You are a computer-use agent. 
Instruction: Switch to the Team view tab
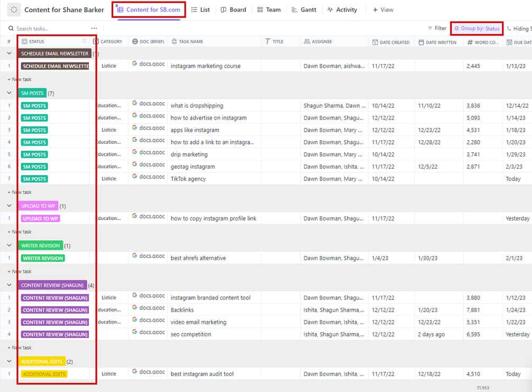pos(269,10)
